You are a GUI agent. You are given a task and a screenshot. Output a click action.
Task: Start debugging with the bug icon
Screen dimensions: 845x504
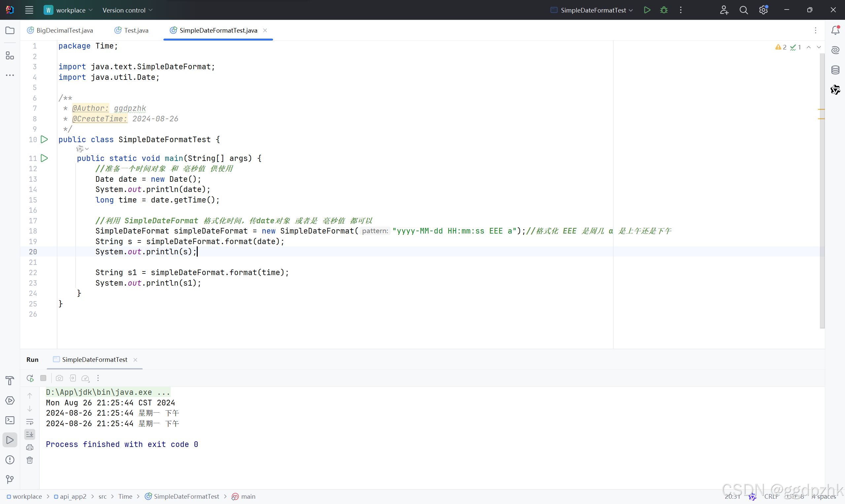[x=664, y=10]
